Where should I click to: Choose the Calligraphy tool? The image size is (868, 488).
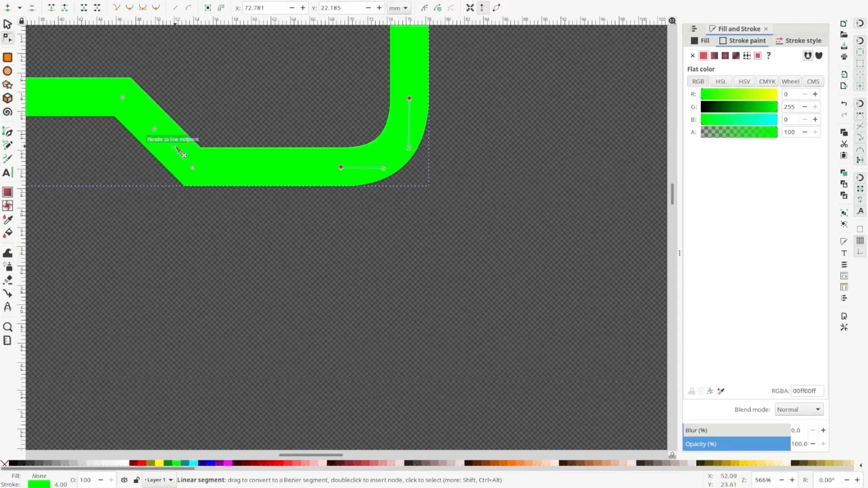tap(8, 158)
